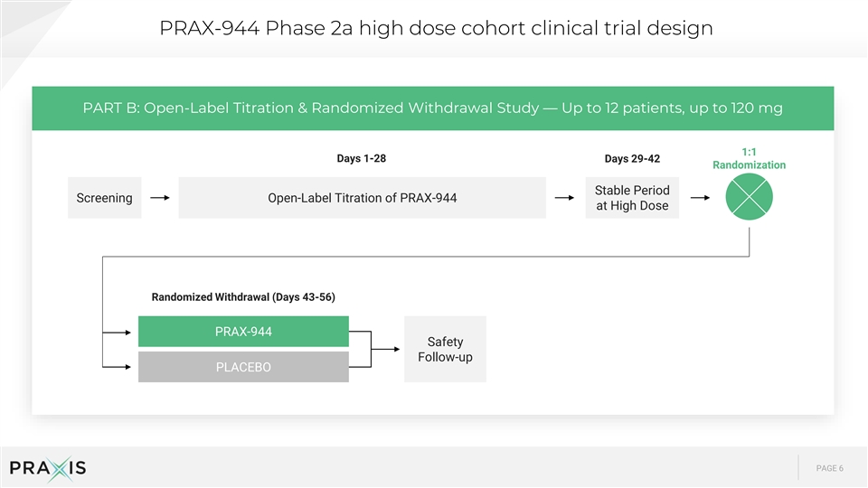868x488 pixels.
Task: Click arrow leading into PRAX-944 bar
Action: pyautogui.click(x=117, y=333)
